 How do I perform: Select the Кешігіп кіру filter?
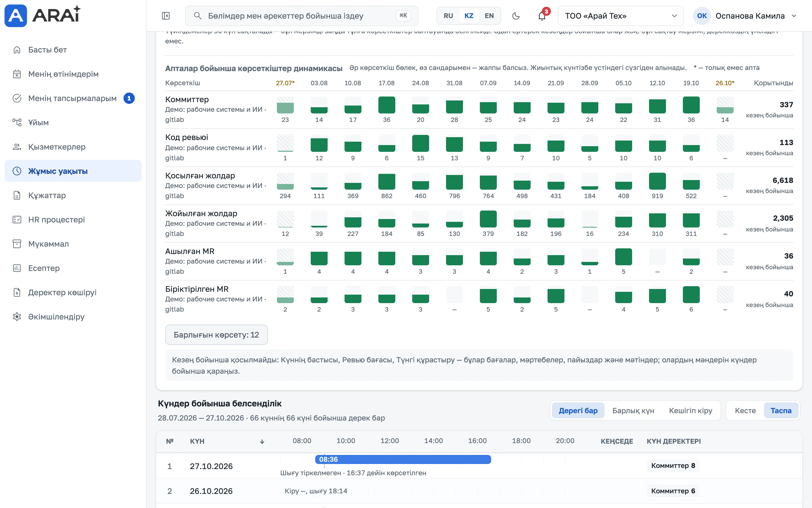point(690,411)
